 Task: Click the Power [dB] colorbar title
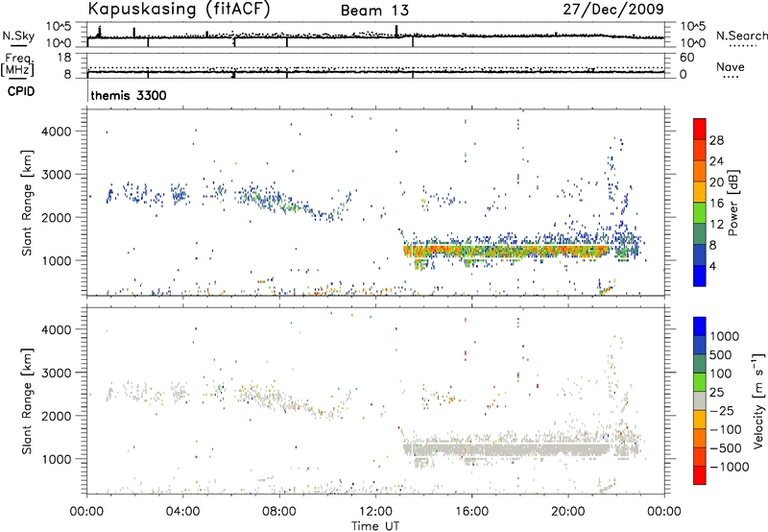(x=733, y=203)
